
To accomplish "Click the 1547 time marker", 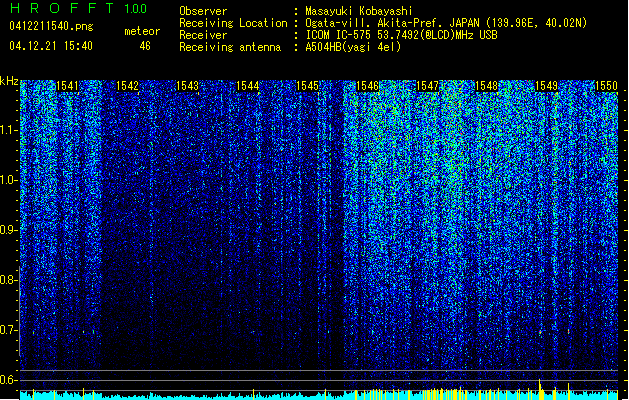I will click(428, 86).
